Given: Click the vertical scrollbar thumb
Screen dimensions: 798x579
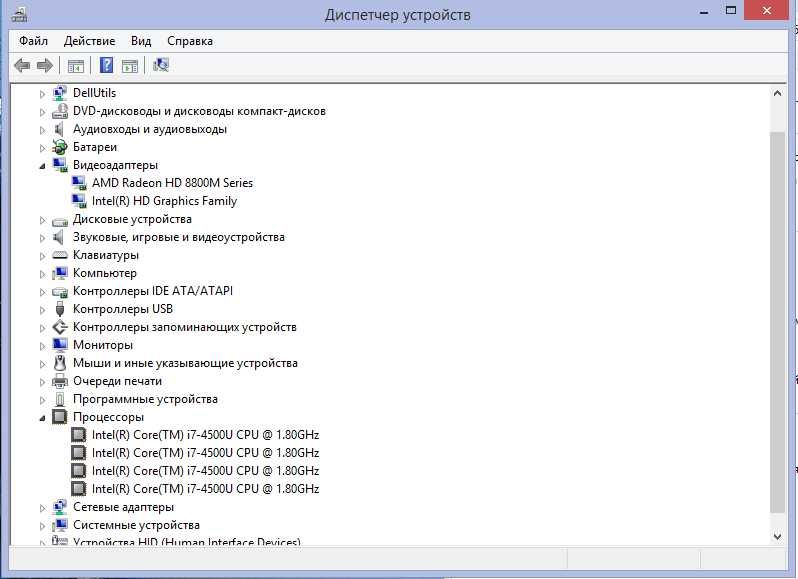Looking at the screenshot, I should coord(777,322).
